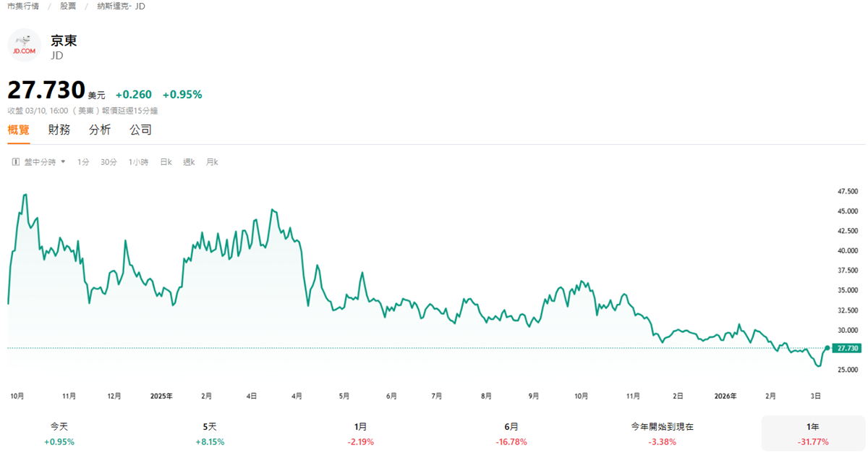Navigate to 股票 in the breadcrumb

click(68, 6)
